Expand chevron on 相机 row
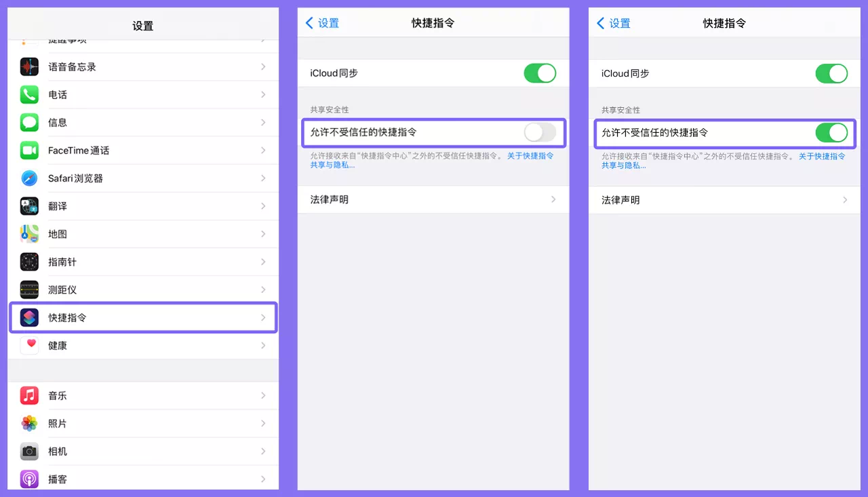This screenshot has height=497, width=868. (x=263, y=451)
